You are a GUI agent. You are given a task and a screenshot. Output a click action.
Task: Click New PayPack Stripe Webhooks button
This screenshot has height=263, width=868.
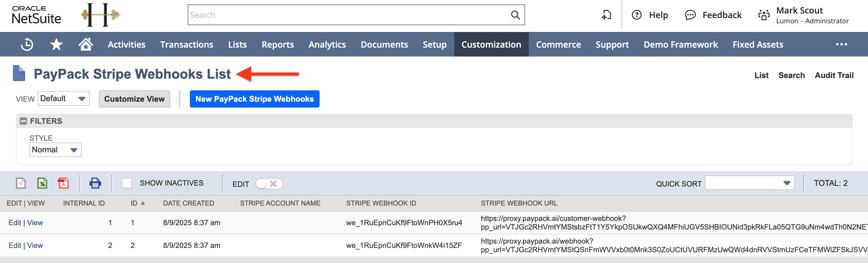(254, 99)
